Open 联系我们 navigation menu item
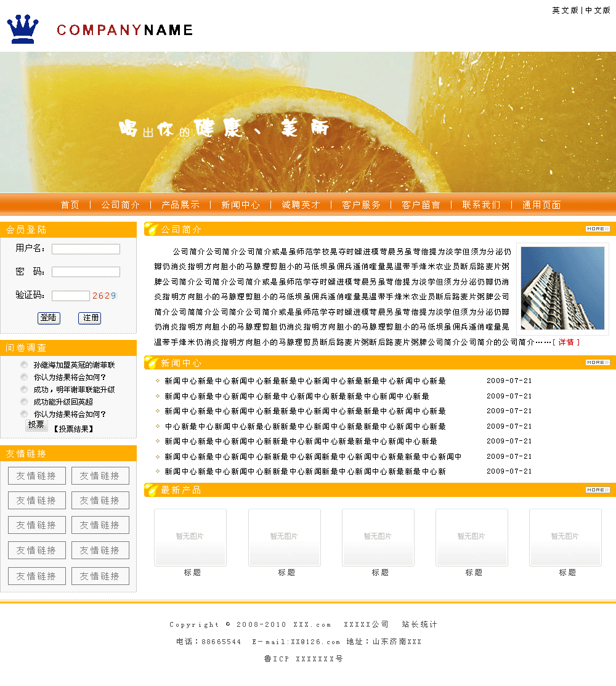 [481, 205]
